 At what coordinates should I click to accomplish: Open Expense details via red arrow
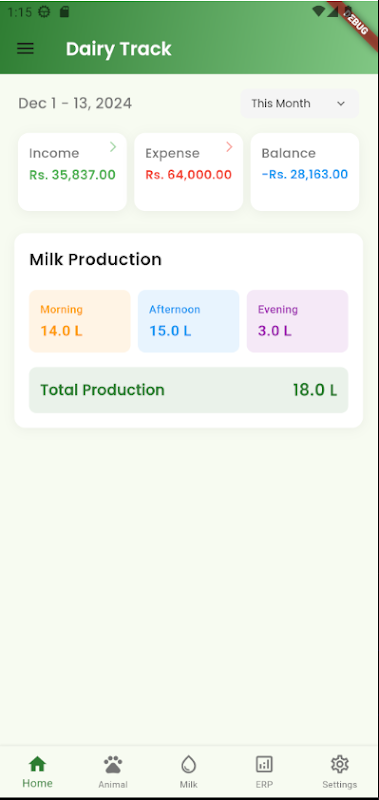pos(230,147)
